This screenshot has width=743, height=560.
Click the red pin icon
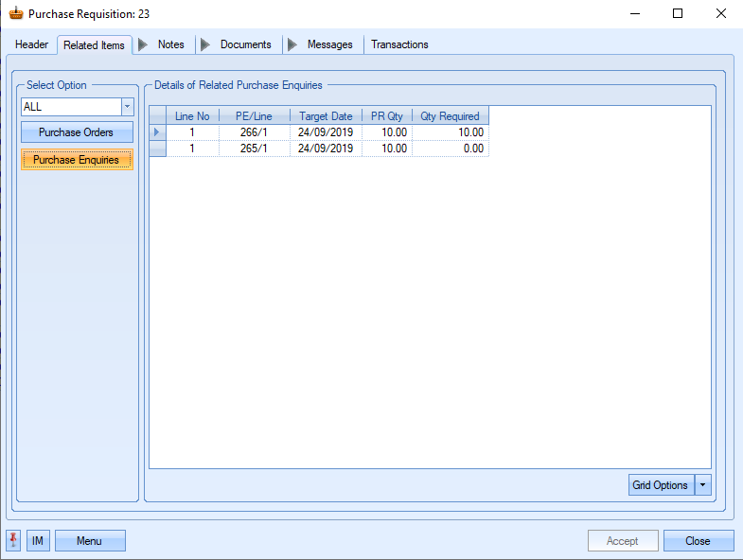tap(13, 540)
